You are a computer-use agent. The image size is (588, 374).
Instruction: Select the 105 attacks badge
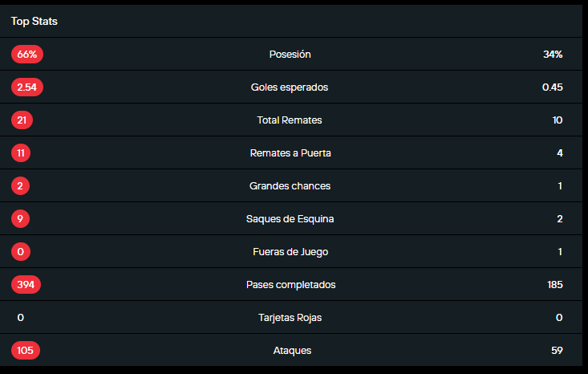26,351
